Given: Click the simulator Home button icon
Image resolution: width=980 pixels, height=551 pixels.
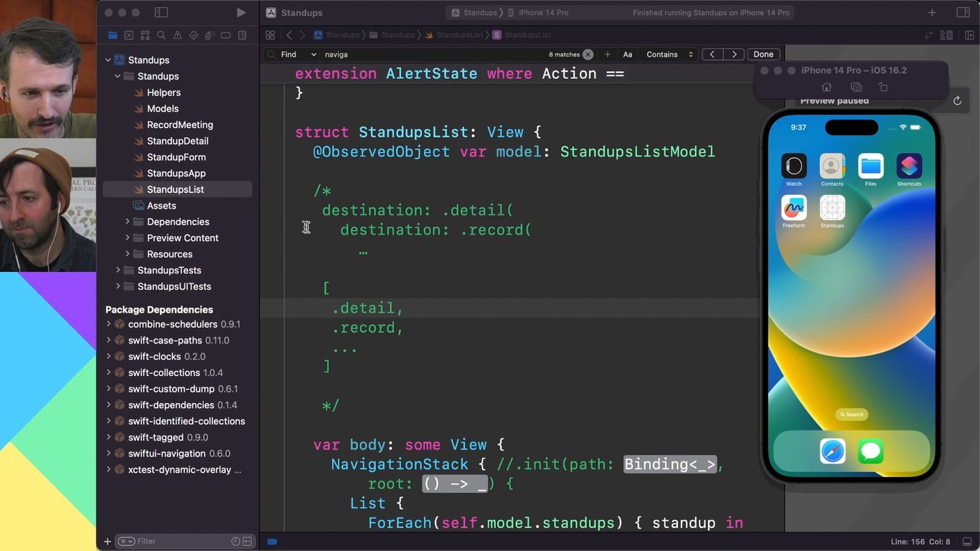Looking at the screenshot, I should (826, 88).
